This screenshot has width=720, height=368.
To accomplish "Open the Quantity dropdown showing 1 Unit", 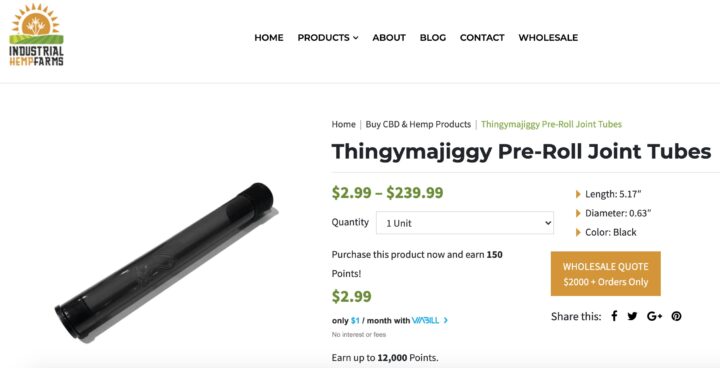I will point(465,223).
